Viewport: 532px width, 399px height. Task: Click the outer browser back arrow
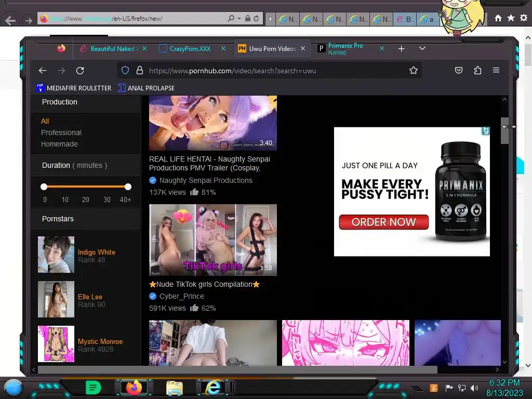10,20
